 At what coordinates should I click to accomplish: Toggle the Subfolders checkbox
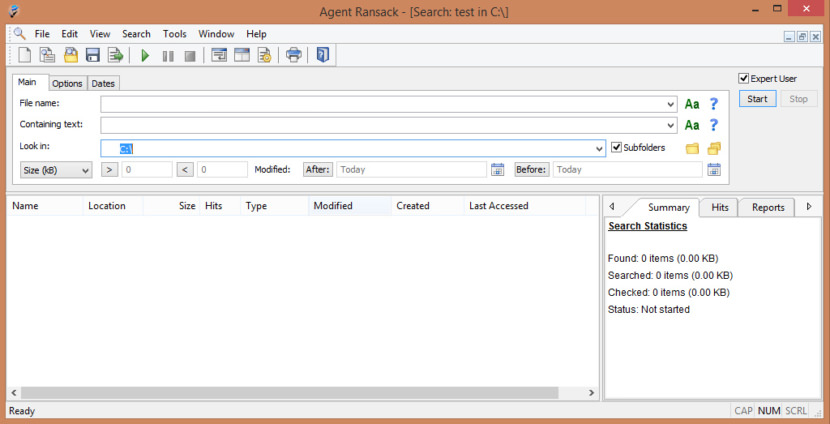coord(617,148)
